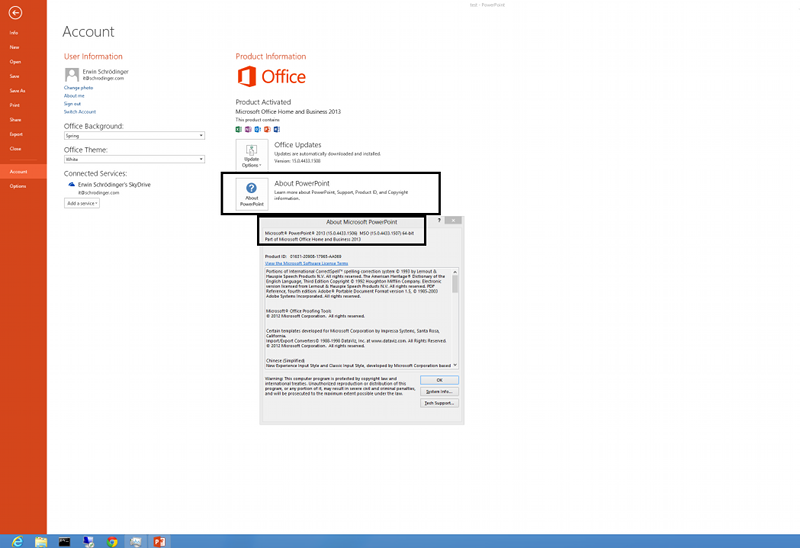
Task: Click the Excel product icon
Action: [x=238, y=129]
